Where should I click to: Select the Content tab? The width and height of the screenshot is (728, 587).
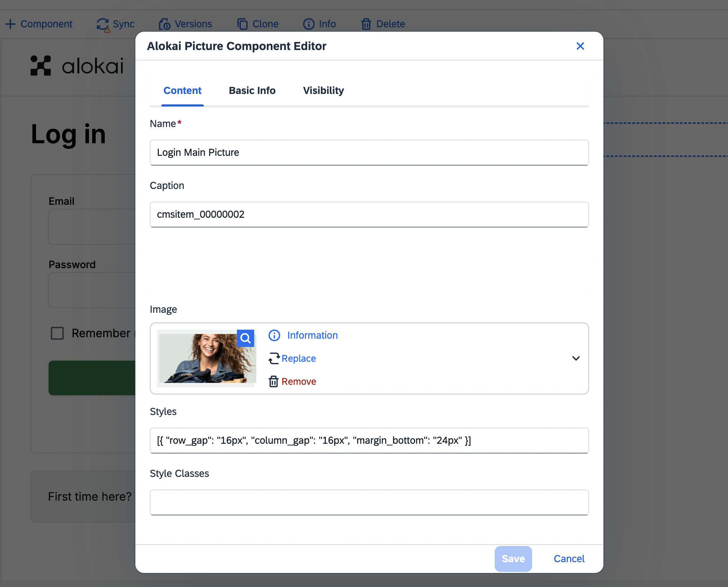[182, 91]
